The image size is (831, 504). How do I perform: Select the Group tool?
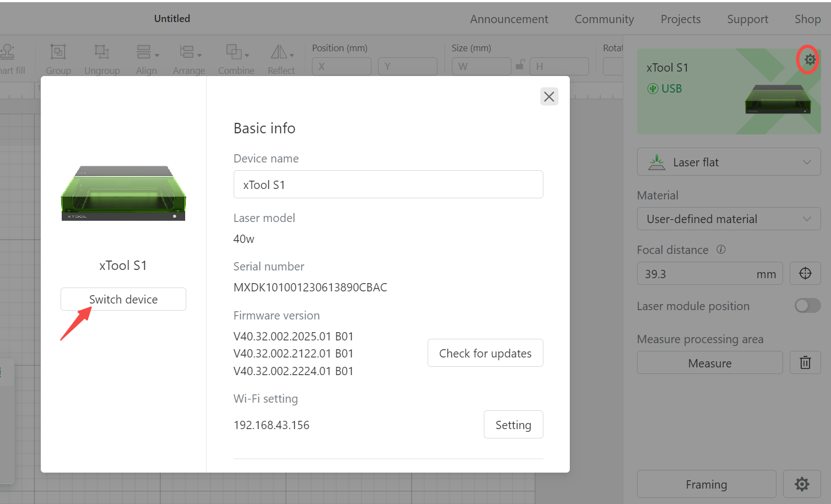[x=58, y=59]
